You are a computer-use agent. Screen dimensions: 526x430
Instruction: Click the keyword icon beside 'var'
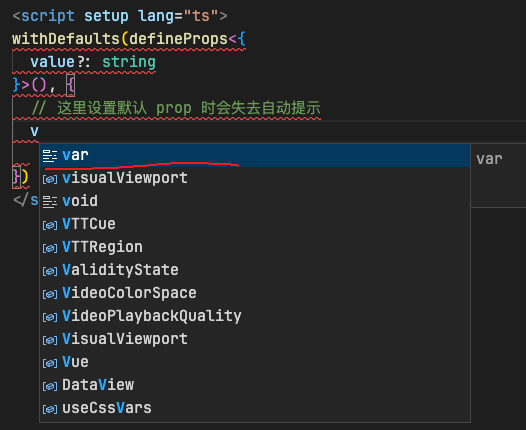click(50, 156)
